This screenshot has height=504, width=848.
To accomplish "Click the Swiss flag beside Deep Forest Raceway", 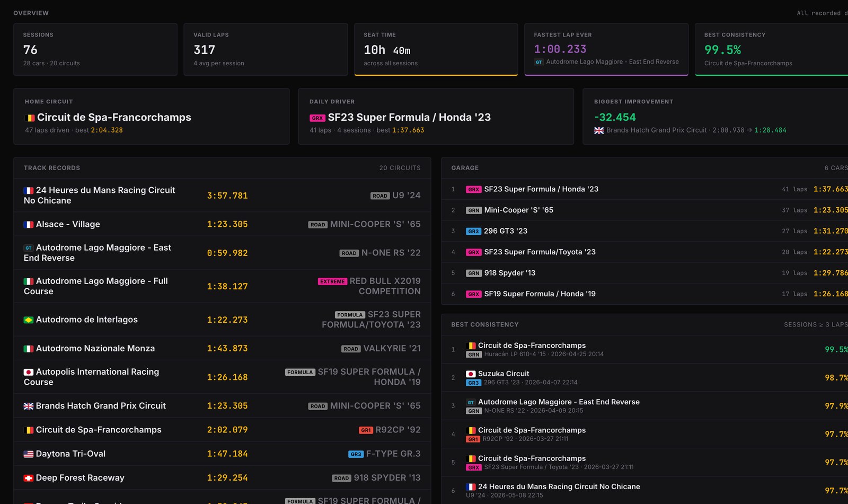I will pos(29,478).
